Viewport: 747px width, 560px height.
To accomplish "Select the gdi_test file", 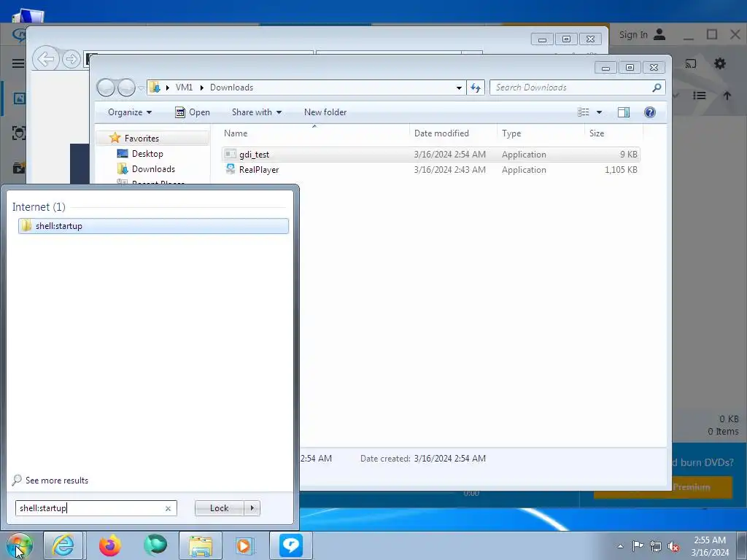I will pyautogui.click(x=431, y=155).
